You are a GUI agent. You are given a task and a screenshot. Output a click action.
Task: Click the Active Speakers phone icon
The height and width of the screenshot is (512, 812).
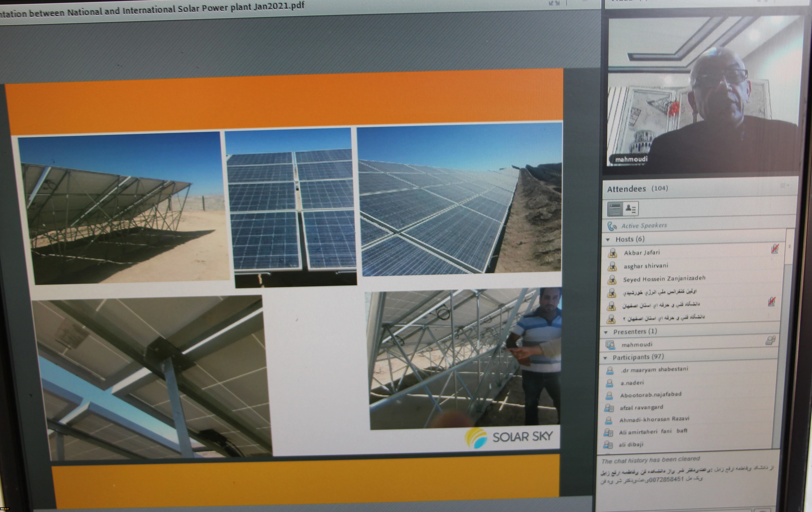tap(612, 226)
